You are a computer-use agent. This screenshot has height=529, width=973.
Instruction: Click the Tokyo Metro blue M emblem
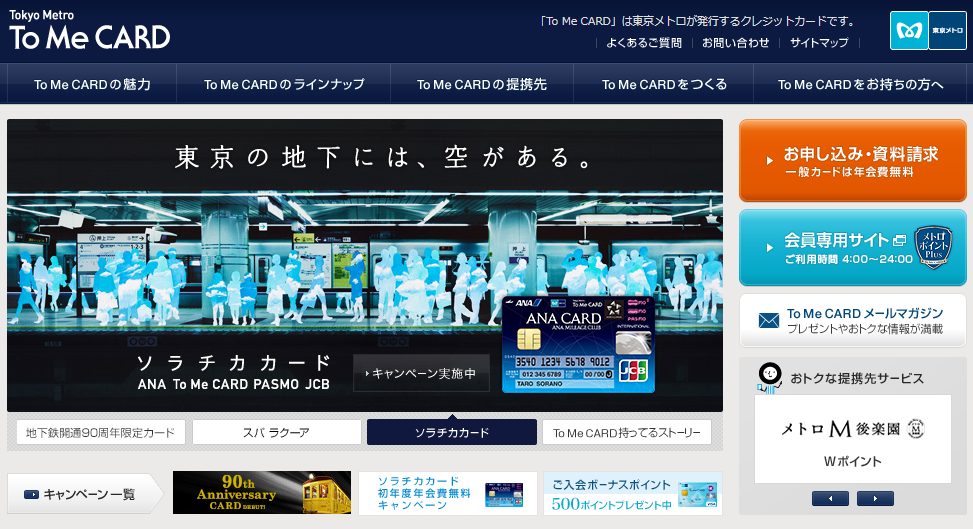(908, 30)
